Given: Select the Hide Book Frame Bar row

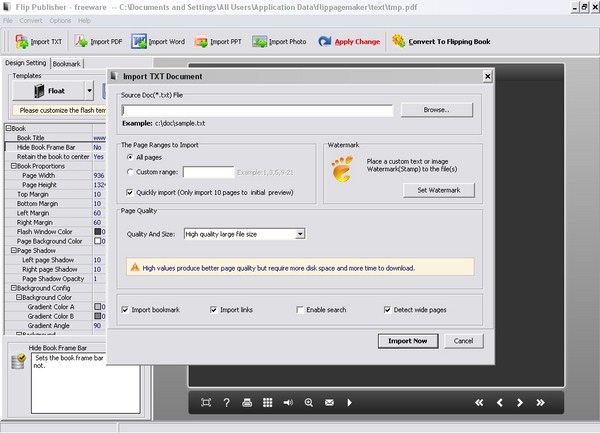Looking at the screenshot, I should coord(55,147).
